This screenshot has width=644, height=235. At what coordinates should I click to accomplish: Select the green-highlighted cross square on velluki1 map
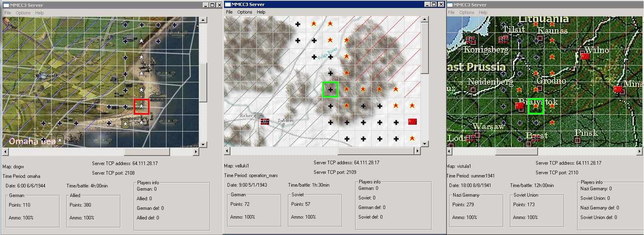coord(330,90)
